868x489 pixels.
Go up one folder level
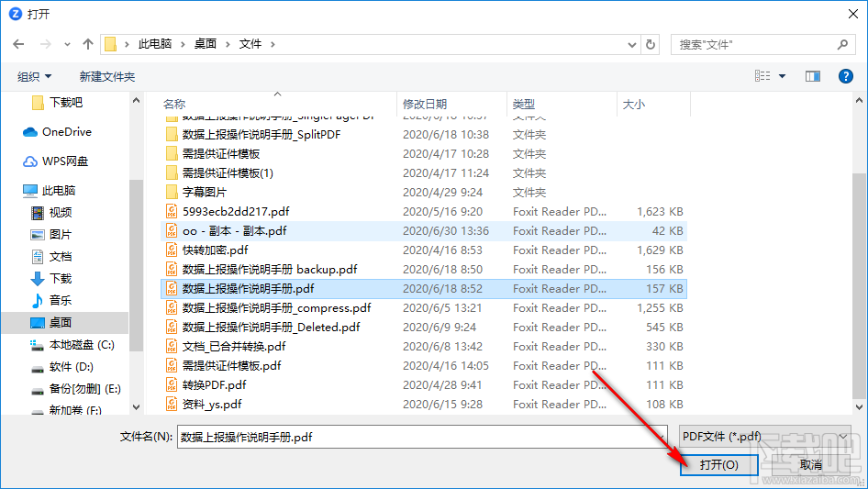click(x=87, y=44)
